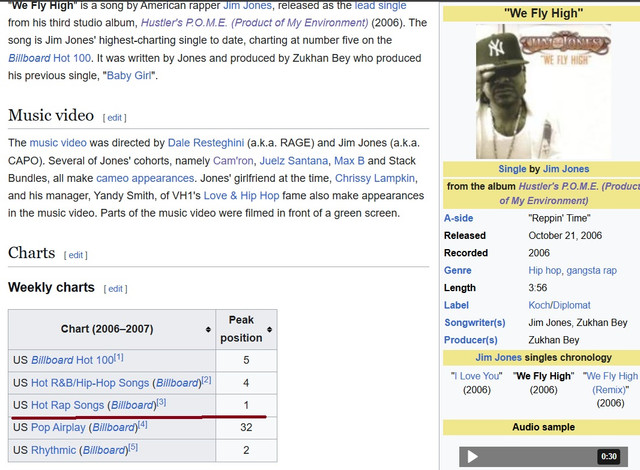
Task: Select the release date October 21, 2006
Action: coord(565,235)
